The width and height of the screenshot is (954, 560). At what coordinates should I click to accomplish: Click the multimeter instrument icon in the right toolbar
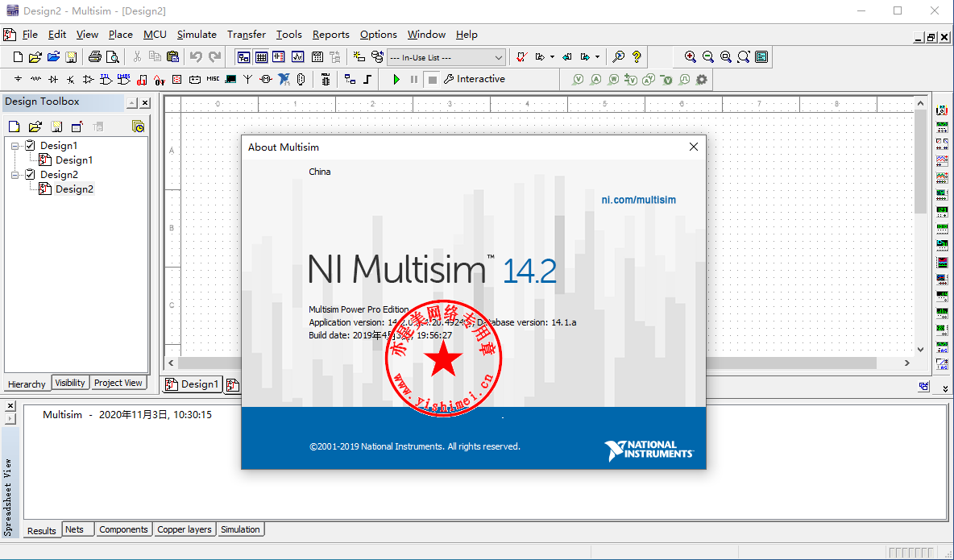942,111
